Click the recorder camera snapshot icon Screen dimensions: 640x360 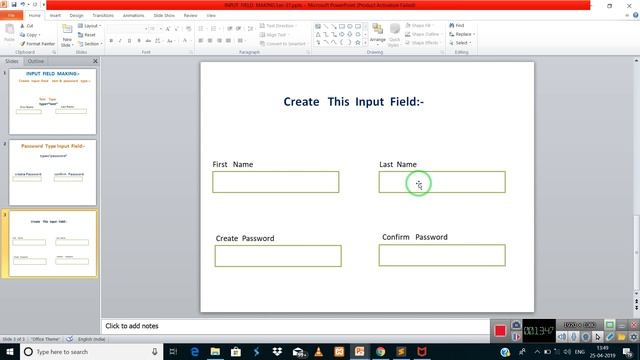click(516, 325)
